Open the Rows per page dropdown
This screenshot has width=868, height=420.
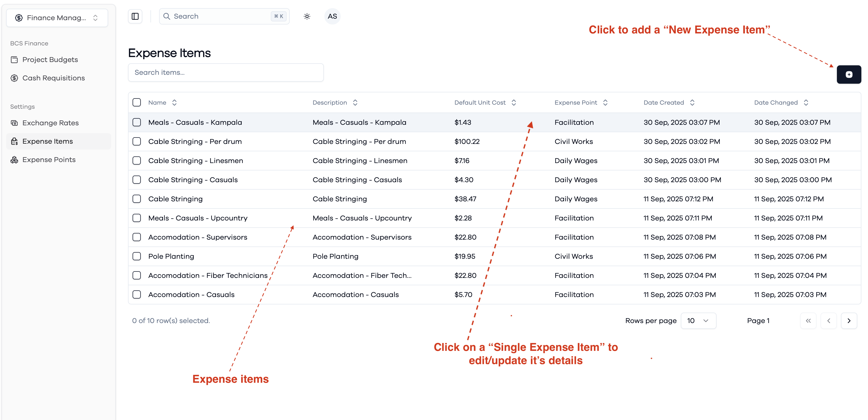[x=698, y=320]
